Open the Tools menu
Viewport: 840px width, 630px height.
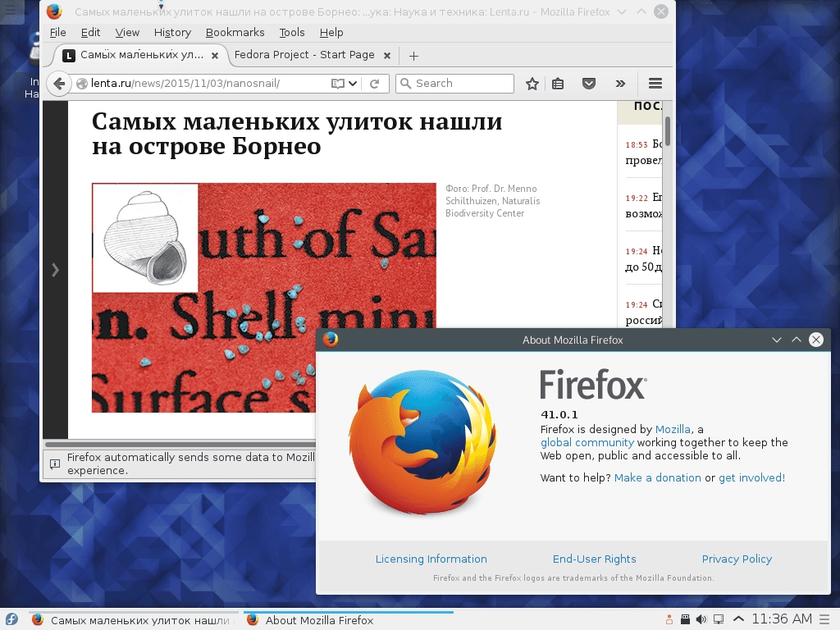292,33
